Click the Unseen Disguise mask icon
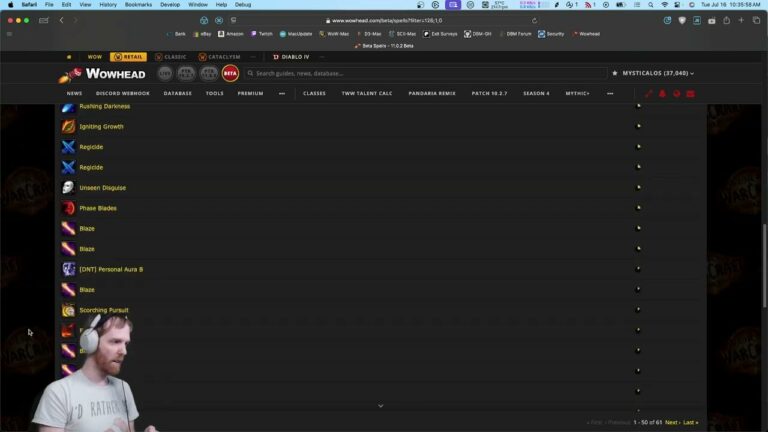Image resolution: width=768 pixels, height=432 pixels. tap(68, 188)
